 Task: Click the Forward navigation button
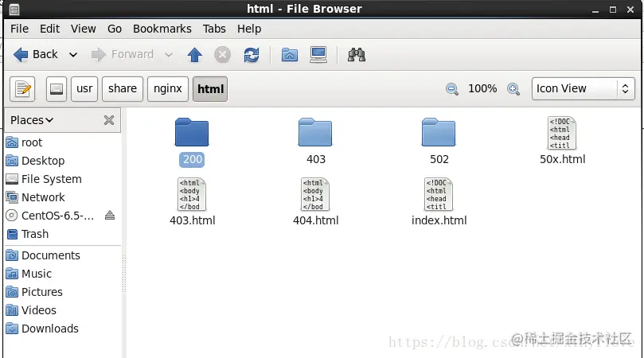(x=123, y=54)
